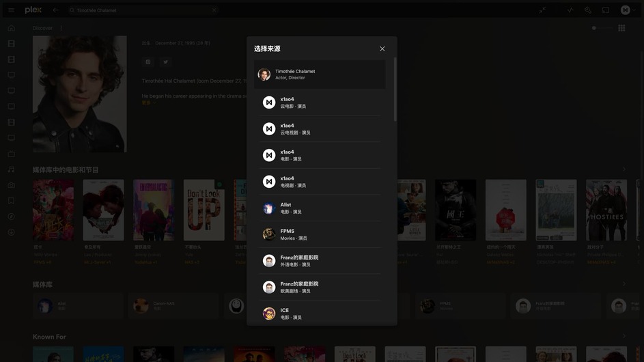Choose Franz的家庭影院 欧美剧场 source

pos(320,288)
